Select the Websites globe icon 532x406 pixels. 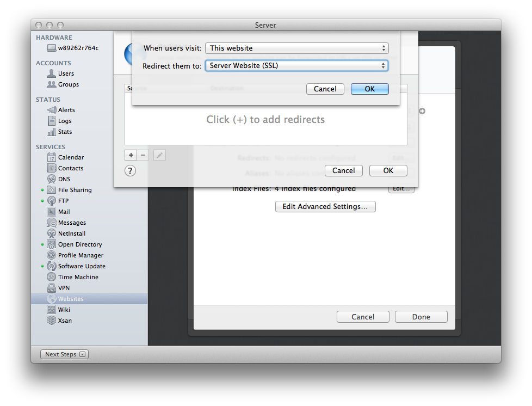(x=52, y=299)
